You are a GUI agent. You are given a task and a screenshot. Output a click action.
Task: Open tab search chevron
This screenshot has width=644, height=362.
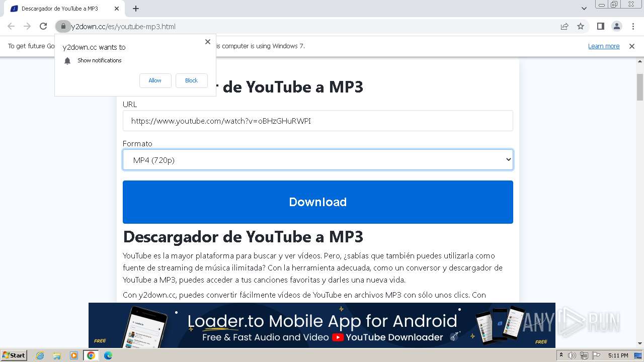584,9
